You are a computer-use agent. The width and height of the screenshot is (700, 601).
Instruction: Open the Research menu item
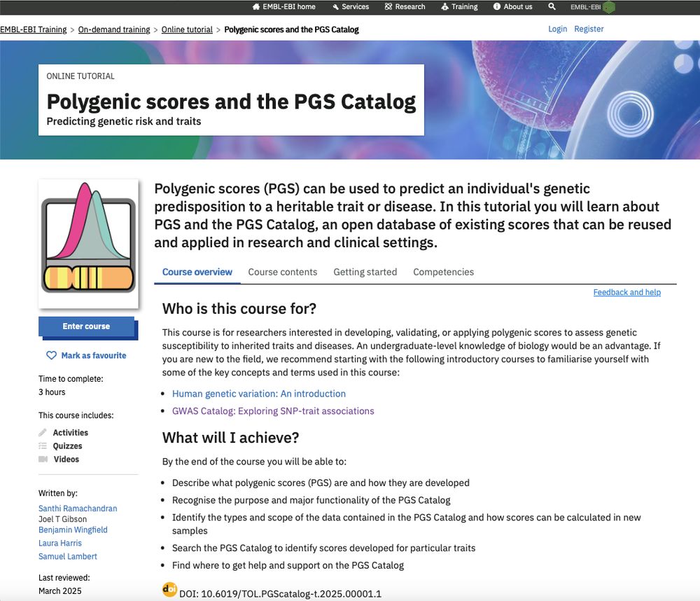point(405,7)
